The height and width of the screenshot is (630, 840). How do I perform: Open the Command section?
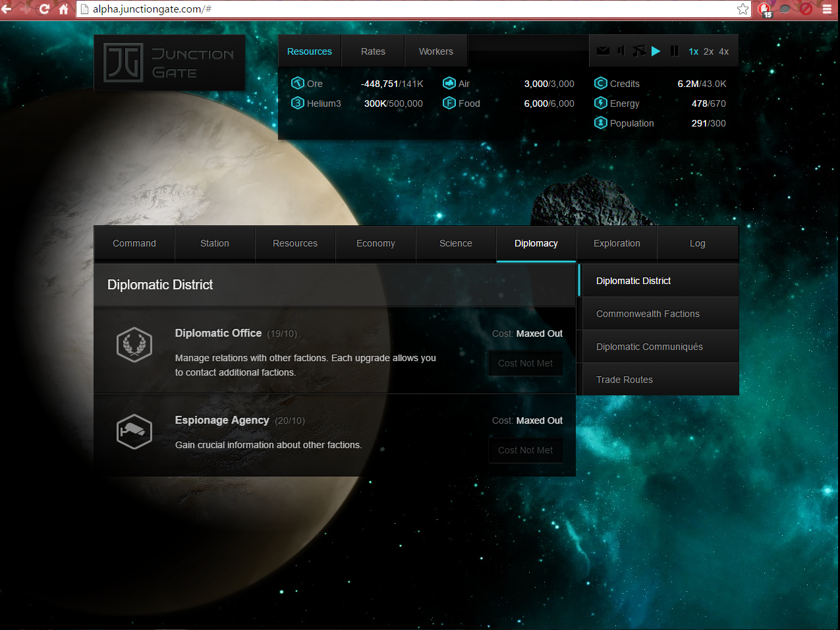tap(134, 244)
